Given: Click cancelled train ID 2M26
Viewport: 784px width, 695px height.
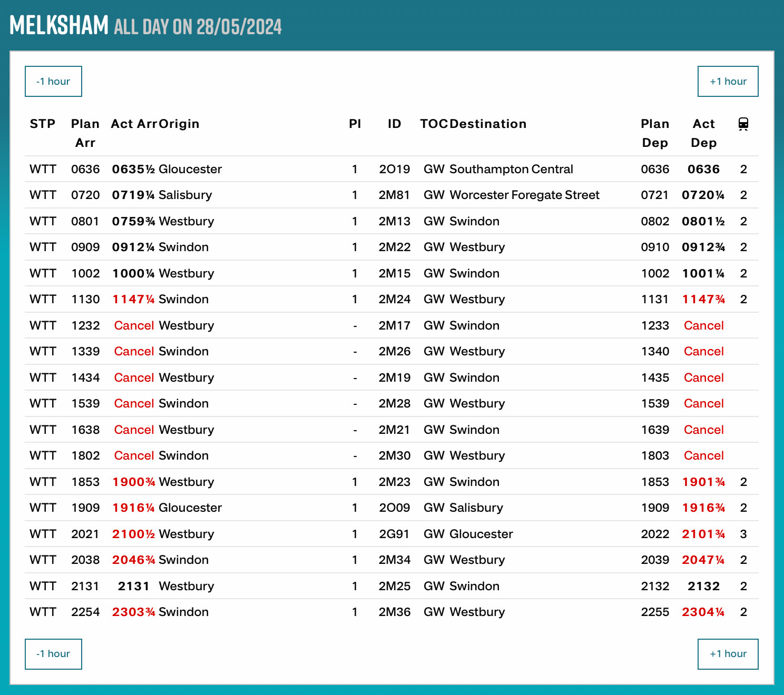Looking at the screenshot, I should 394,352.
